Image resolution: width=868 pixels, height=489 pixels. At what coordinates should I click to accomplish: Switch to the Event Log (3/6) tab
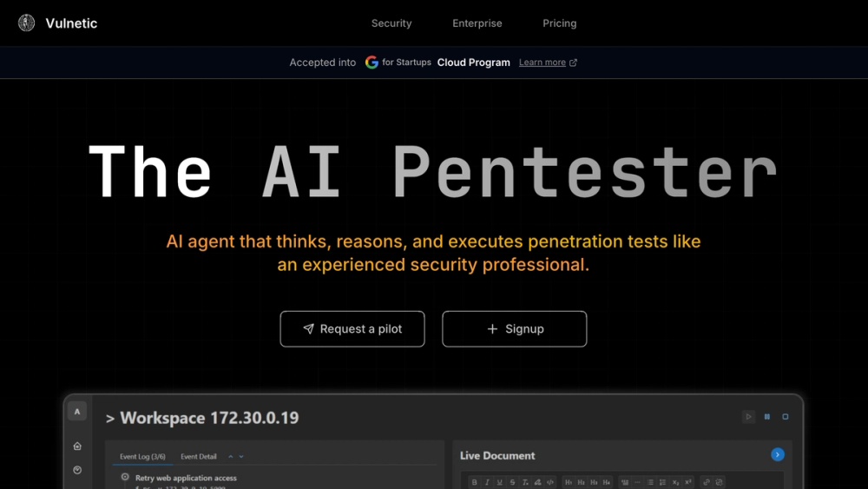(142, 457)
